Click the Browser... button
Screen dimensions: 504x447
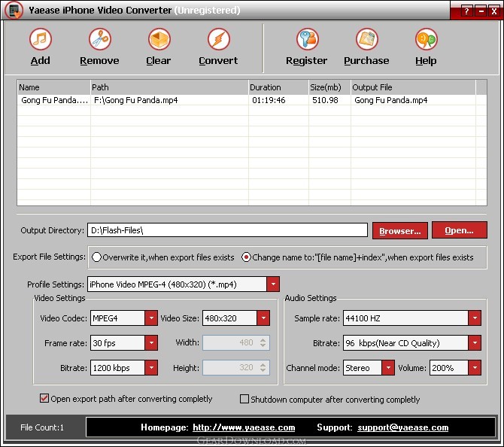pyautogui.click(x=400, y=230)
